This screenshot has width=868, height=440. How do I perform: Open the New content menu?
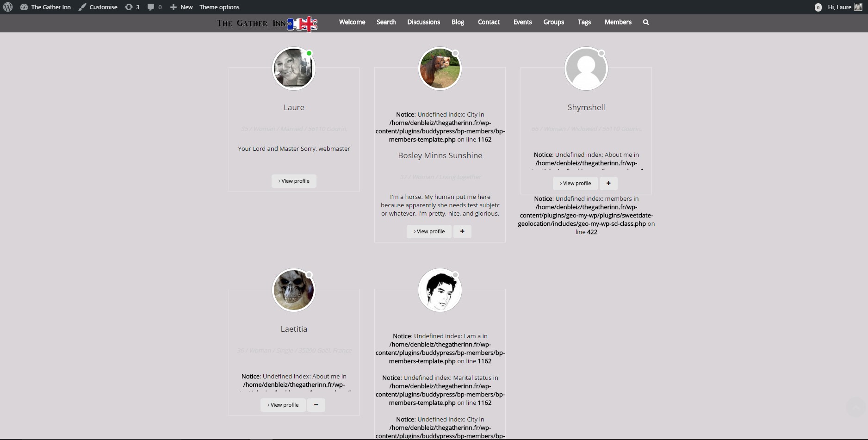181,7
